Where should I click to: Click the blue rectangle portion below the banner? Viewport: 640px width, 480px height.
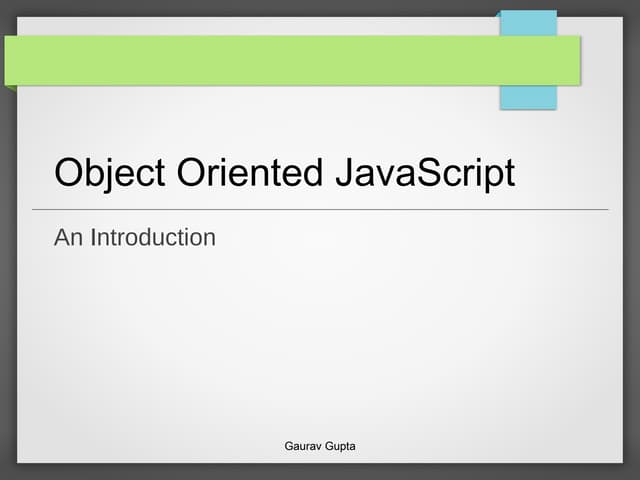527,97
